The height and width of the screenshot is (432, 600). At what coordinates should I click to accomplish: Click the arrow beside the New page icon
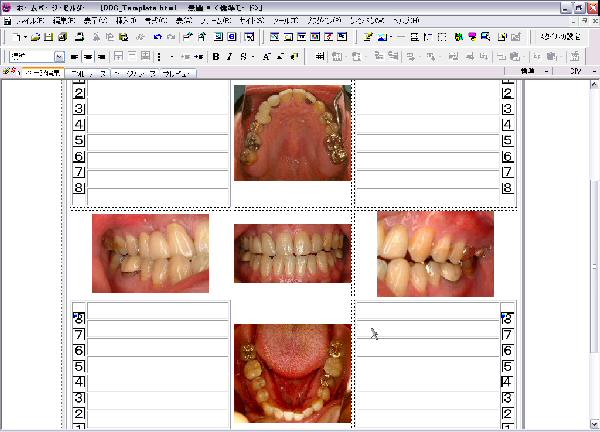25,37
